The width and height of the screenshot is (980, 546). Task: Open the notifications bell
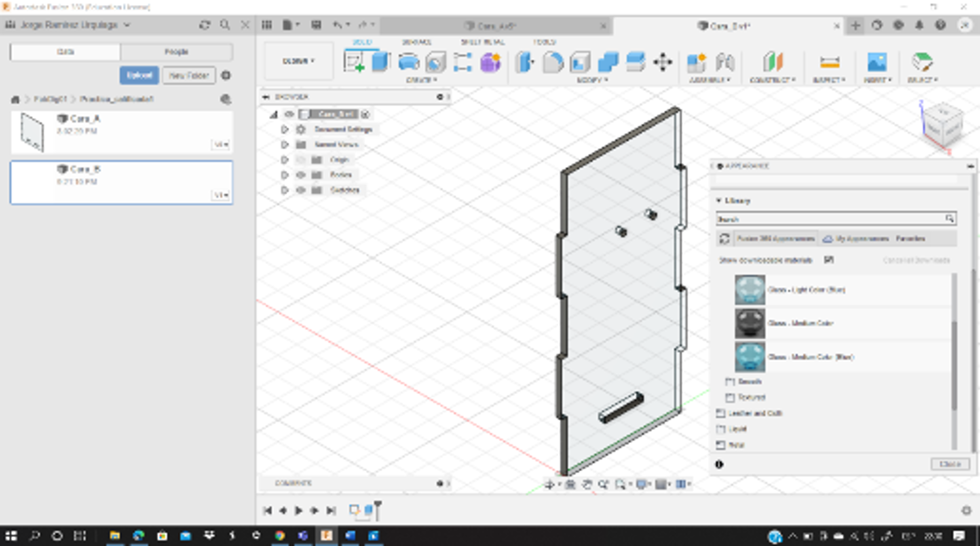[919, 25]
